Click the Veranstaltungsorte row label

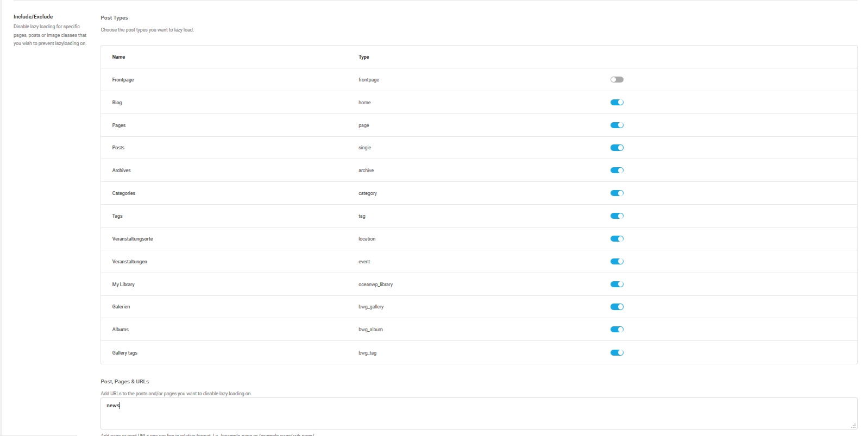pyautogui.click(x=133, y=239)
